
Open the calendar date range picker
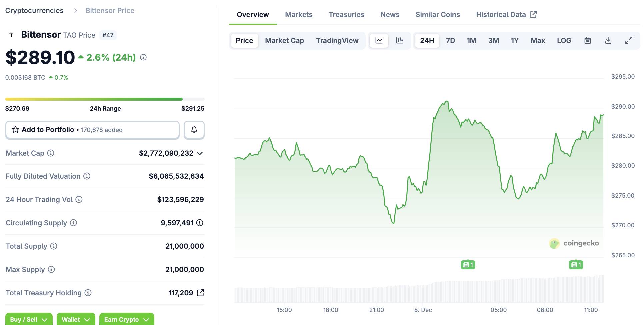tap(588, 41)
